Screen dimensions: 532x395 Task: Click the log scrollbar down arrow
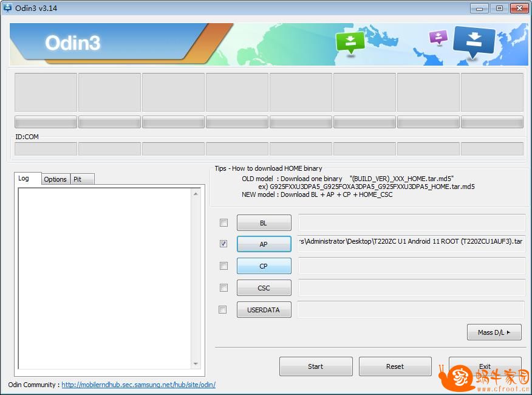point(196,364)
